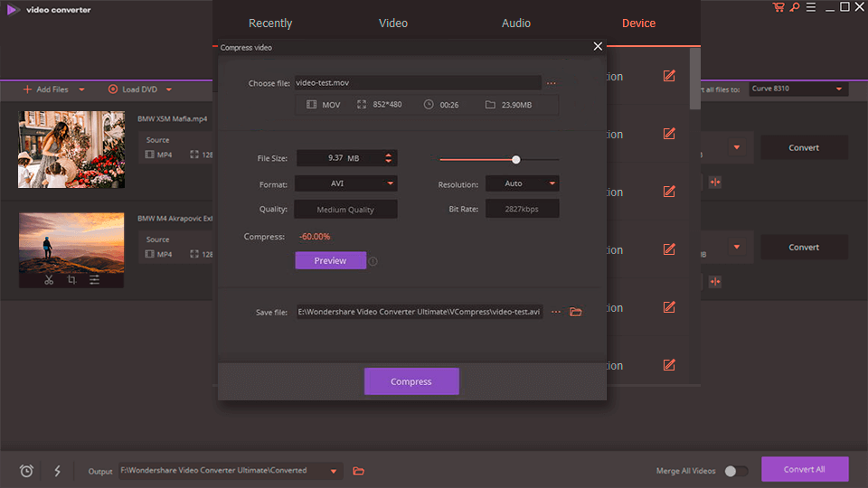Click the video converter app logo
Viewport: 868px width, 488px height.
pos(12,9)
